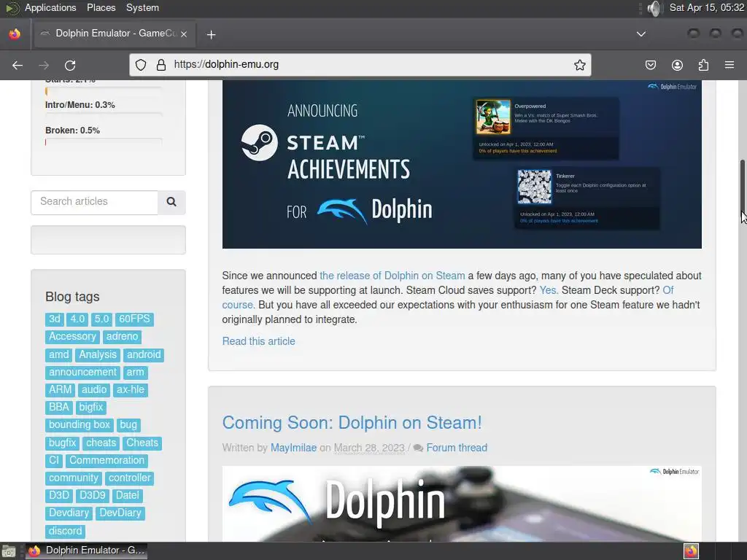
Task: View site security padlock info
Action: [x=161, y=65]
